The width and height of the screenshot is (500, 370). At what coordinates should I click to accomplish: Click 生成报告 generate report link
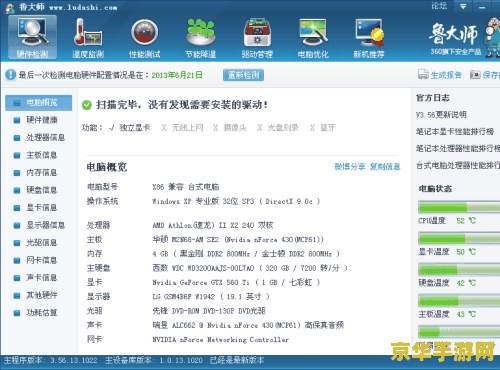coord(446,75)
